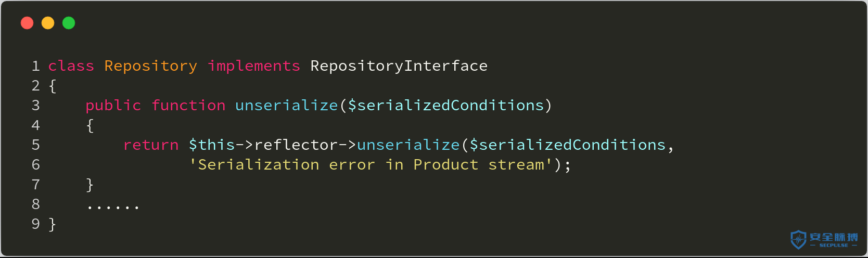Click the 'Serialization error in Product stream' string
This screenshot has width=868, height=258.
point(371,165)
